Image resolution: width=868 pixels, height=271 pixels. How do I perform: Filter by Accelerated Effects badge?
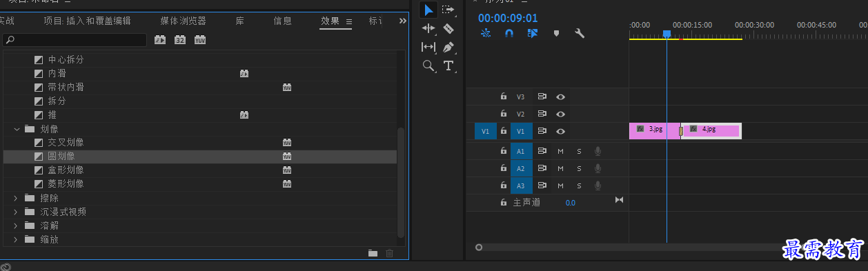[x=160, y=40]
